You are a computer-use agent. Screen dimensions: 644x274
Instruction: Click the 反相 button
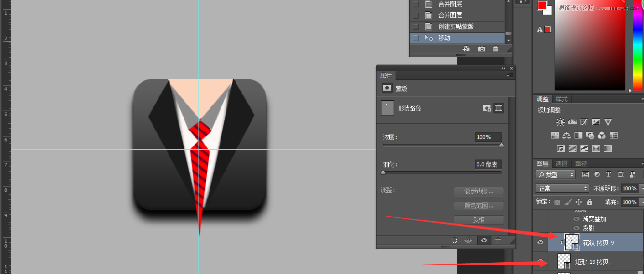pos(479,220)
